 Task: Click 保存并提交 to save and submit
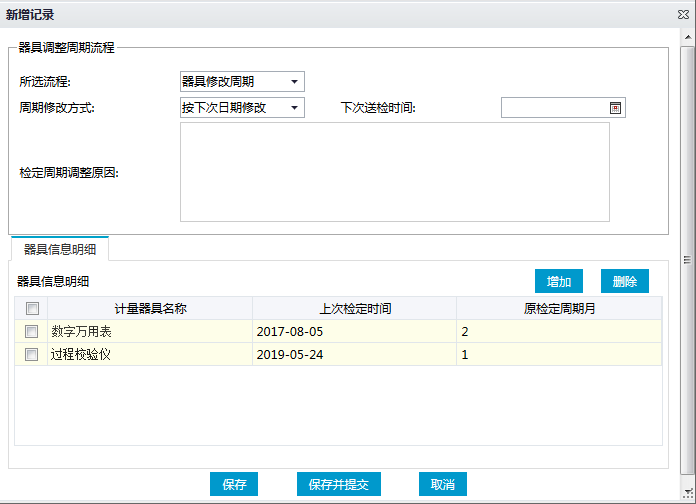(339, 484)
